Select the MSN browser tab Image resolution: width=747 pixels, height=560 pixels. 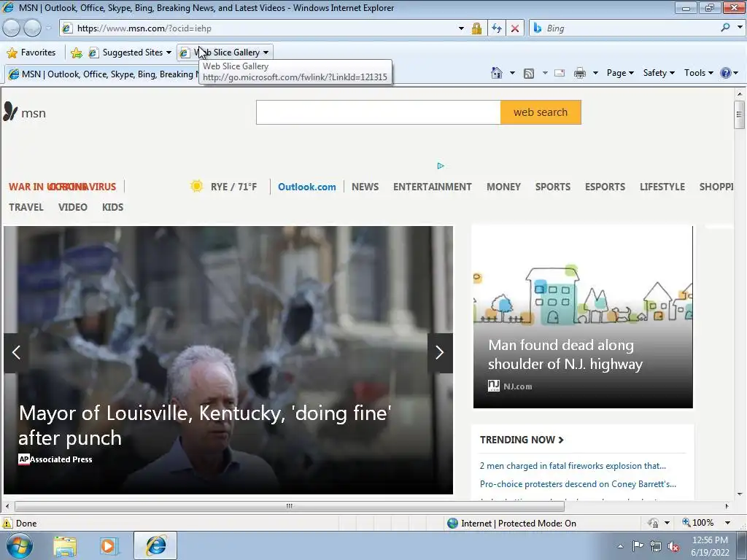101,74
